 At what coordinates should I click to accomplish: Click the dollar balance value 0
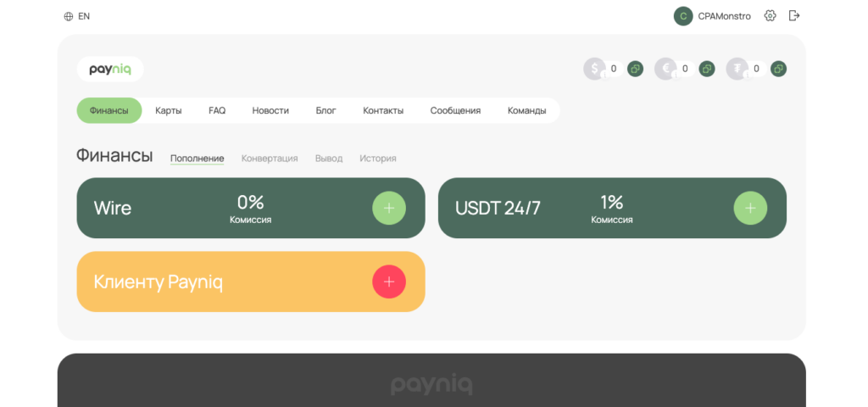click(x=614, y=70)
